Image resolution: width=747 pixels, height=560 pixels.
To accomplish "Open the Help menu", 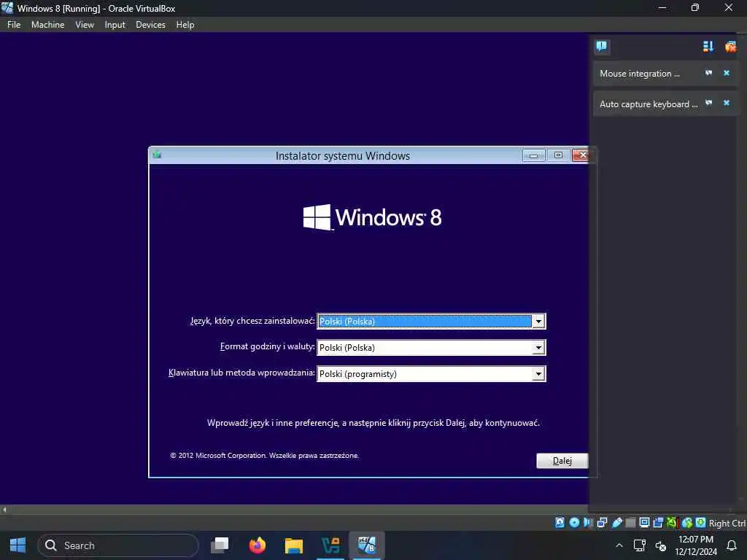I will [185, 24].
